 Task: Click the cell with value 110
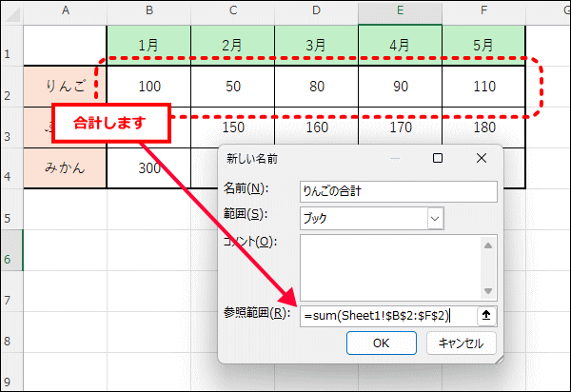point(484,87)
